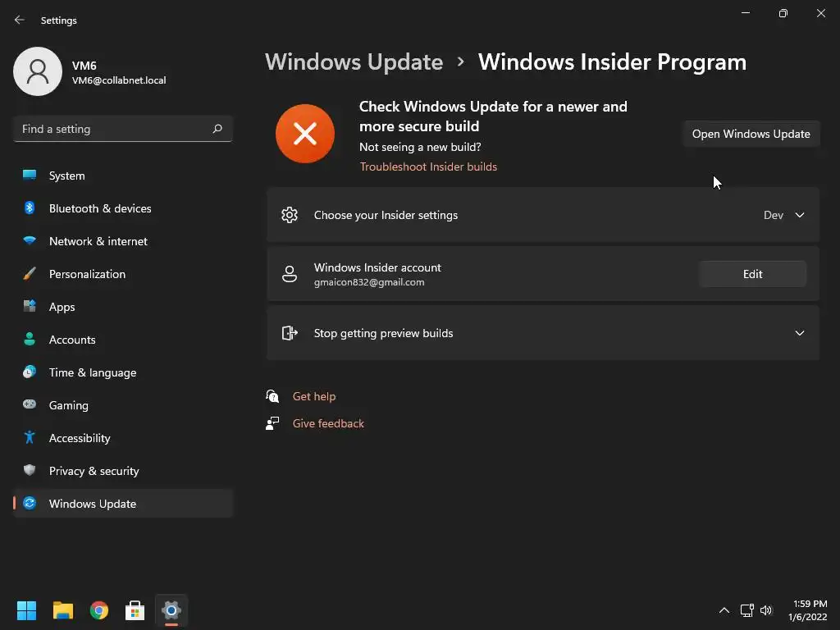Click the System monitor icon in sidebar

(30, 175)
